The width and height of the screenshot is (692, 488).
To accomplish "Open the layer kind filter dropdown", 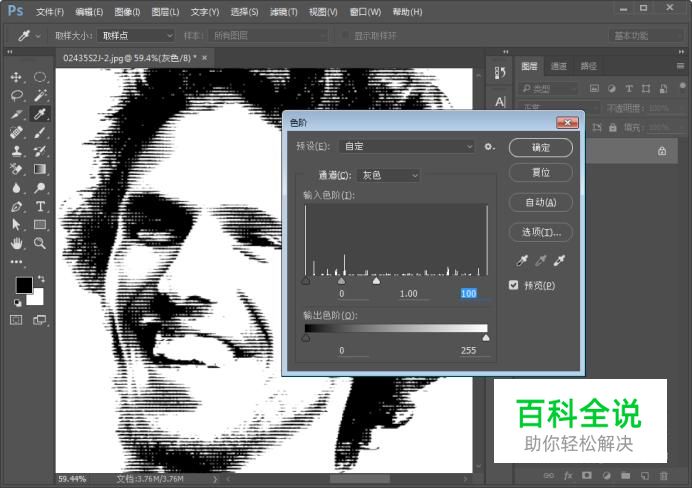I will pyautogui.click(x=549, y=89).
